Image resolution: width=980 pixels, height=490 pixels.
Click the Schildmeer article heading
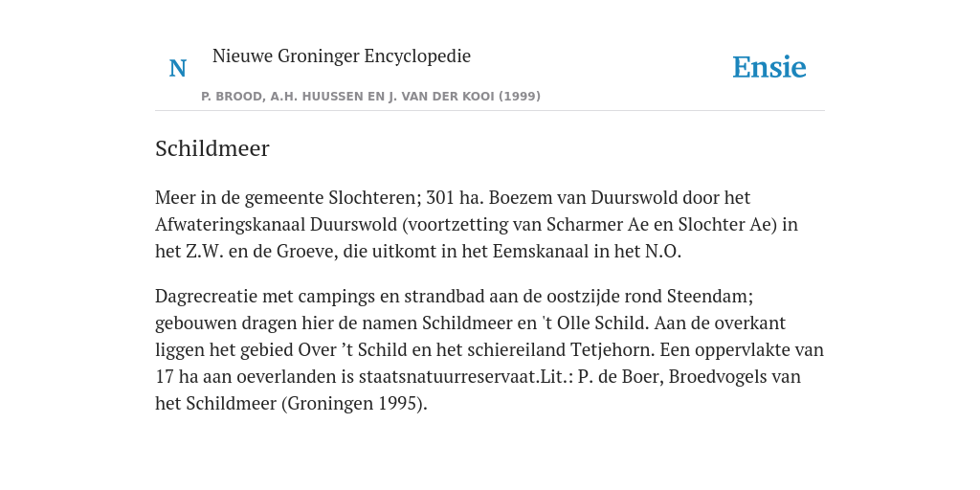click(212, 148)
